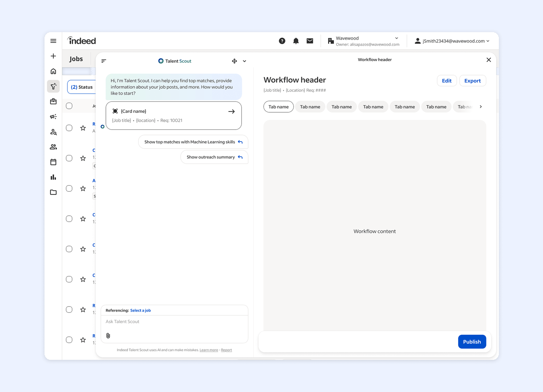Open the notification bell

(296, 41)
